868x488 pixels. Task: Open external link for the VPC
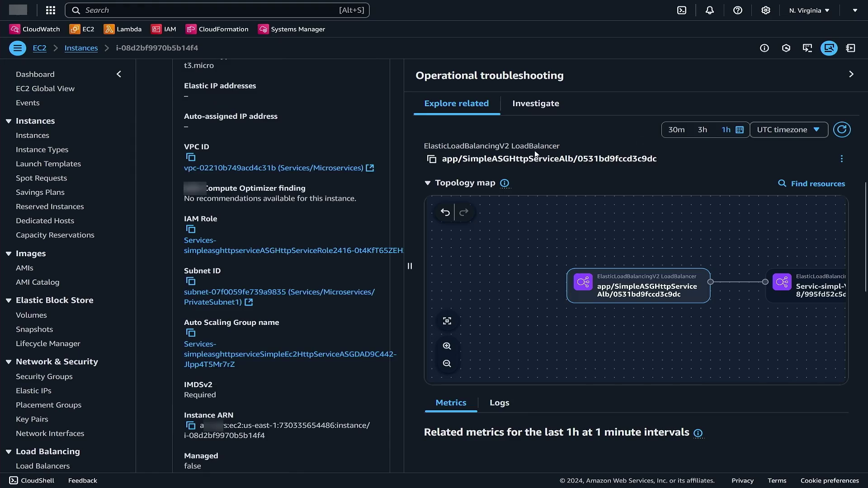click(x=370, y=168)
